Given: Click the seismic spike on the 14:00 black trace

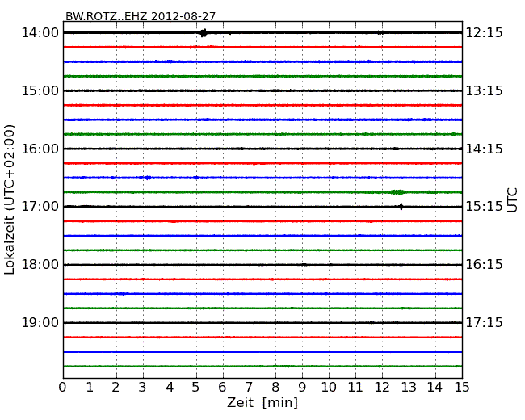Looking at the screenshot, I should coord(204,33).
